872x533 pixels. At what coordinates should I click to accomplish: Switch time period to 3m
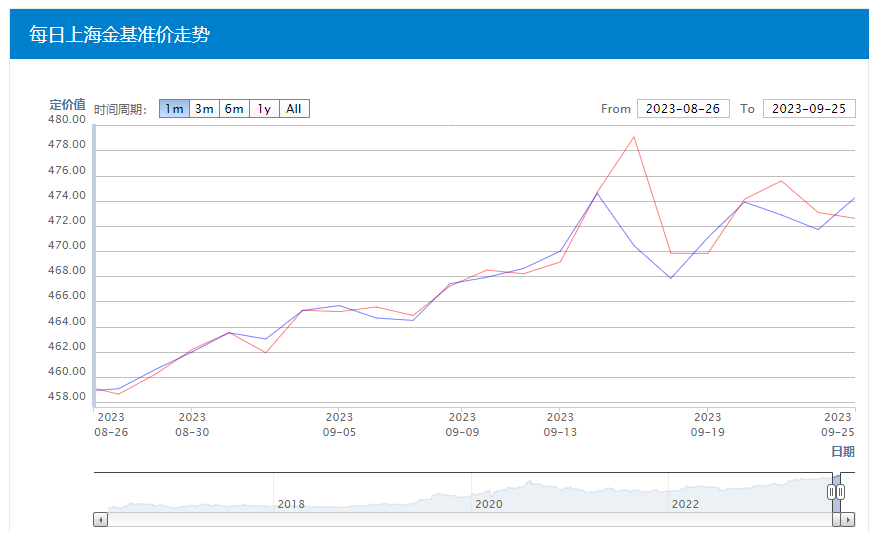tap(204, 109)
